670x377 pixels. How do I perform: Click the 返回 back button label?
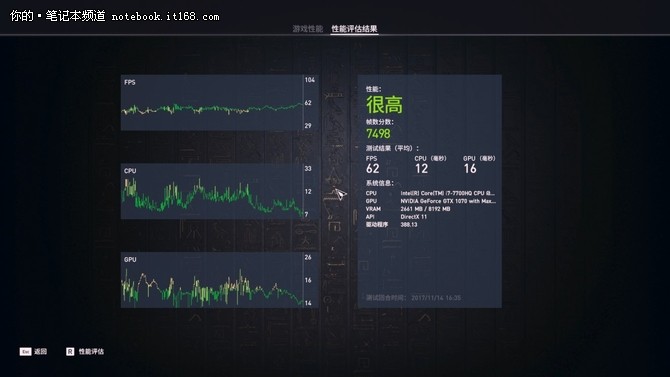41,351
